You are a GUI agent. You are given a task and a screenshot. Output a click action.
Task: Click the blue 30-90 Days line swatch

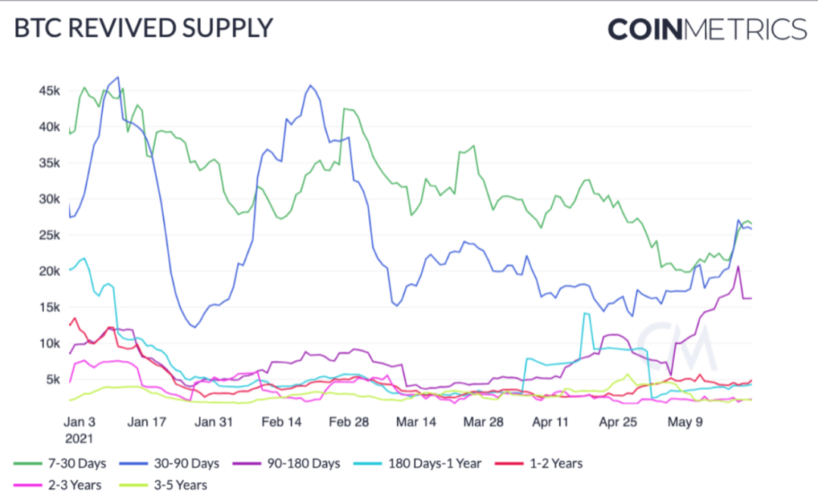(x=133, y=463)
